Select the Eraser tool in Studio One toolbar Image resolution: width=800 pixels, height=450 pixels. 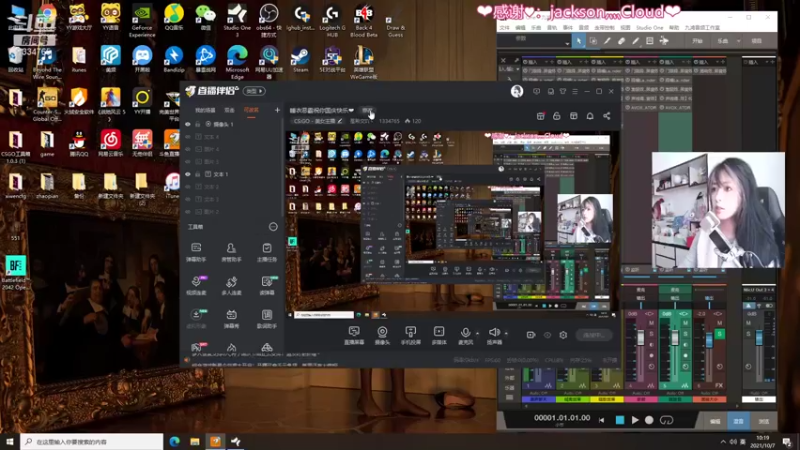tap(621, 41)
